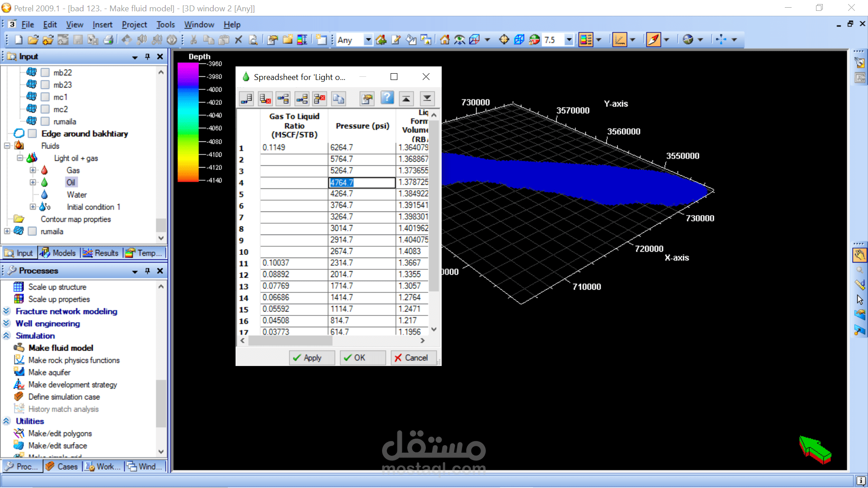Open the Insert menu

pyautogui.click(x=103, y=24)
